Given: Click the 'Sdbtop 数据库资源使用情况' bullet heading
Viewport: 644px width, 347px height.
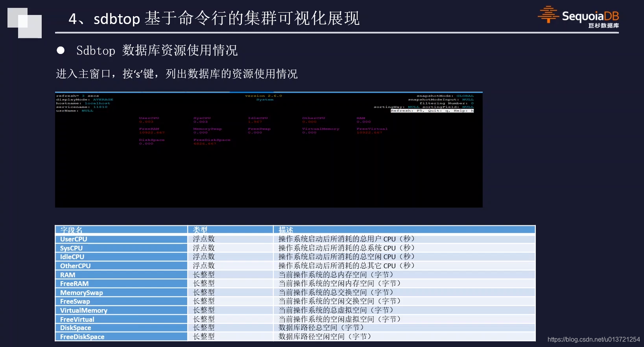Looking at the screenshot, I should (157, 50).
